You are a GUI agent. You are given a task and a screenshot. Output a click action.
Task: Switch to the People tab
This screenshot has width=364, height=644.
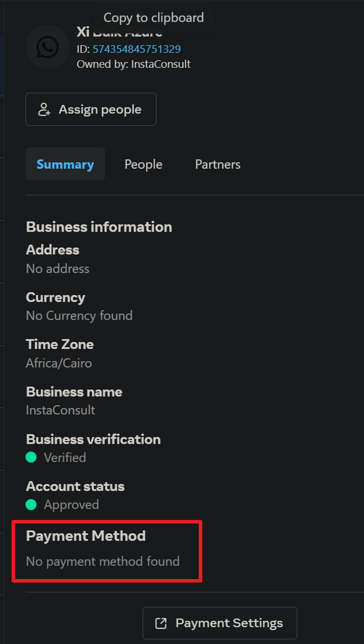143,164
